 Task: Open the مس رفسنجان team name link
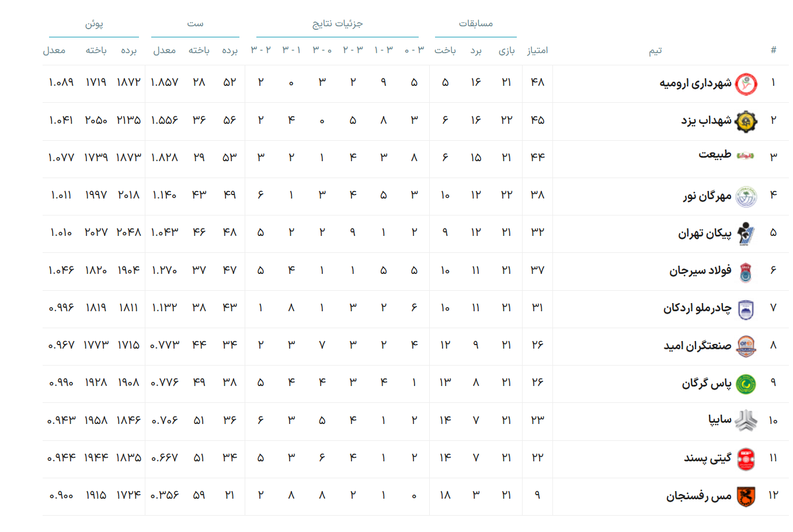click(698, 496)
